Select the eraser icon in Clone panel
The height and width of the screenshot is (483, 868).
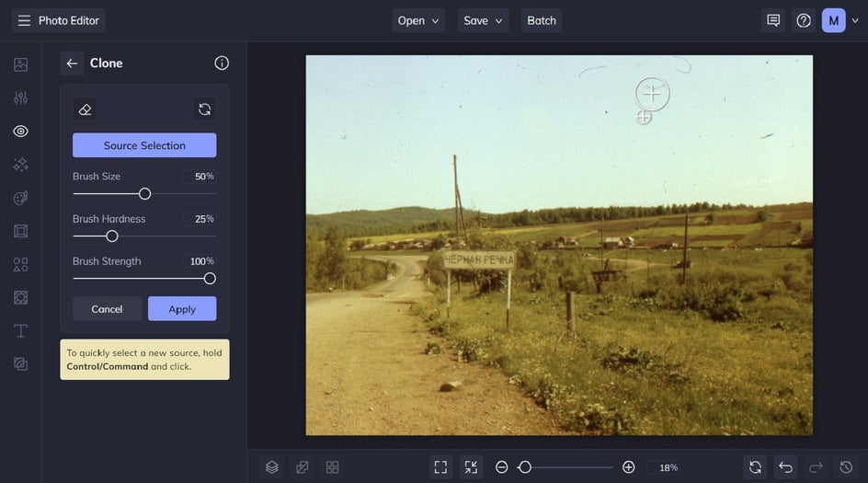tap(85, 109)
